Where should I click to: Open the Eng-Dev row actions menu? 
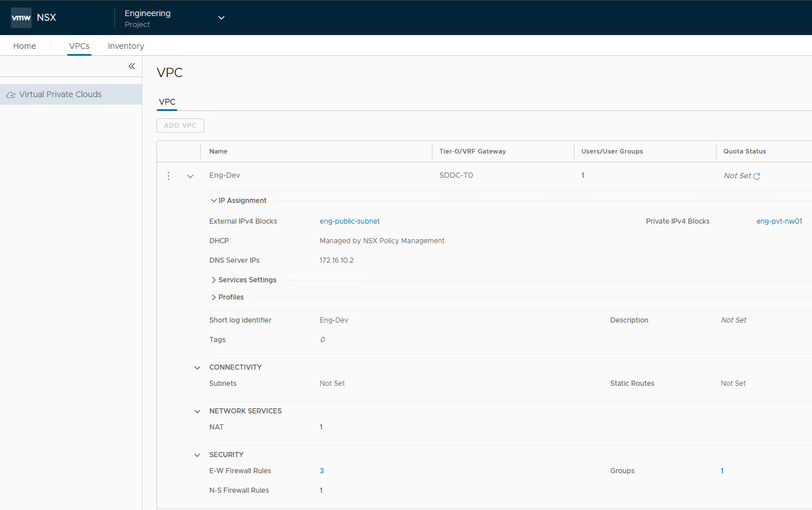(168, 176)
